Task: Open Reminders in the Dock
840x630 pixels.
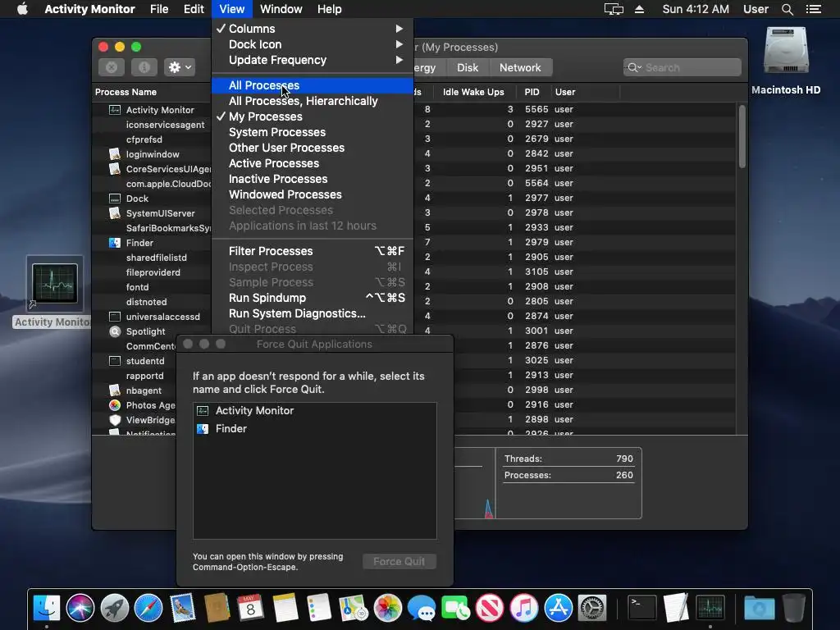Action: (319, 608)
